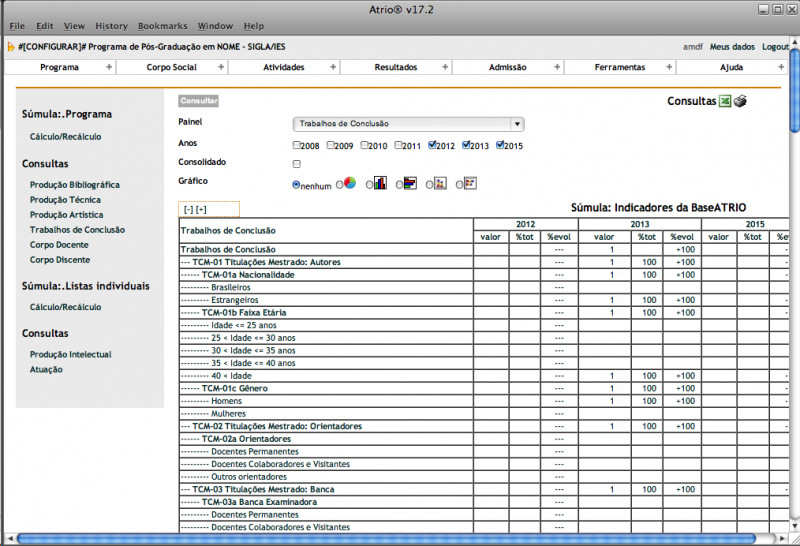This screenshot has width=800, height=546.
Task: Expand the Programa menu plus sign
Action: coord(109,67)
